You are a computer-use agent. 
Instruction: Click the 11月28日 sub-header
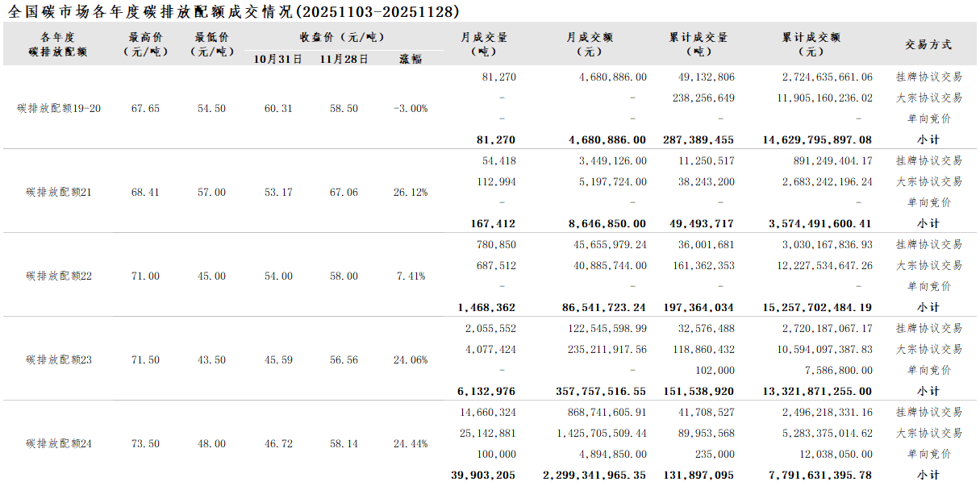[344, 59]
